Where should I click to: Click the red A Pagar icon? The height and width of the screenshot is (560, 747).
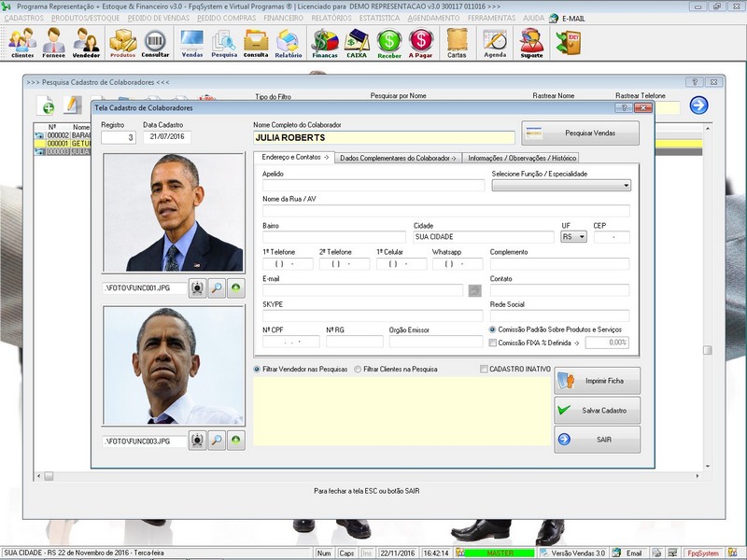point(421,43)
